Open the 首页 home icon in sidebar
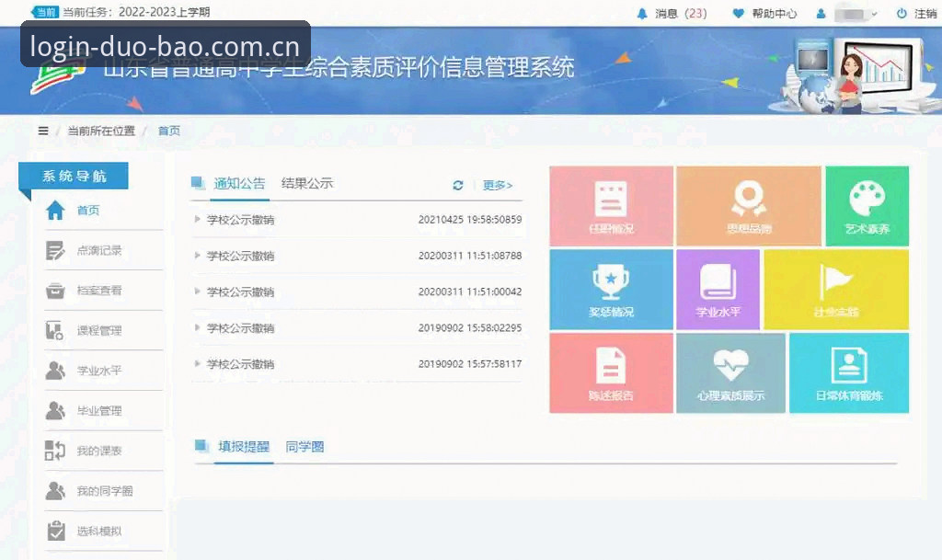942x560 pixels. coord(55,210)
